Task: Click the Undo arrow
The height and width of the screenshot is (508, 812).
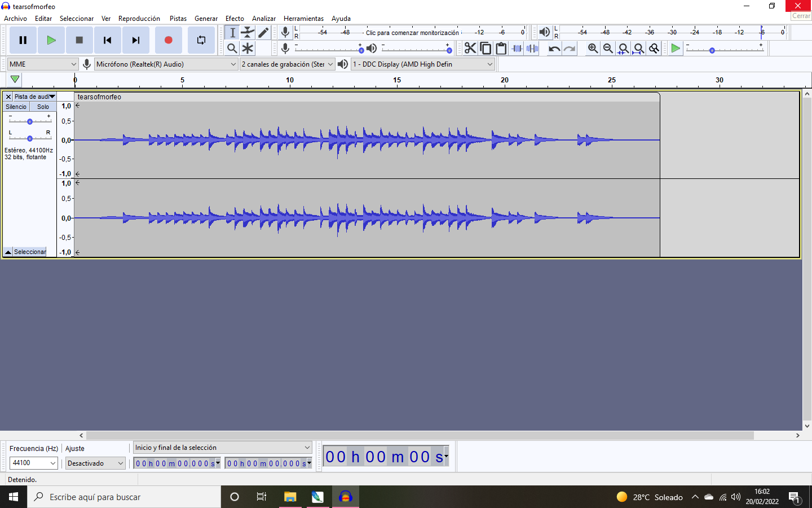Action: (x=554, y=49)
